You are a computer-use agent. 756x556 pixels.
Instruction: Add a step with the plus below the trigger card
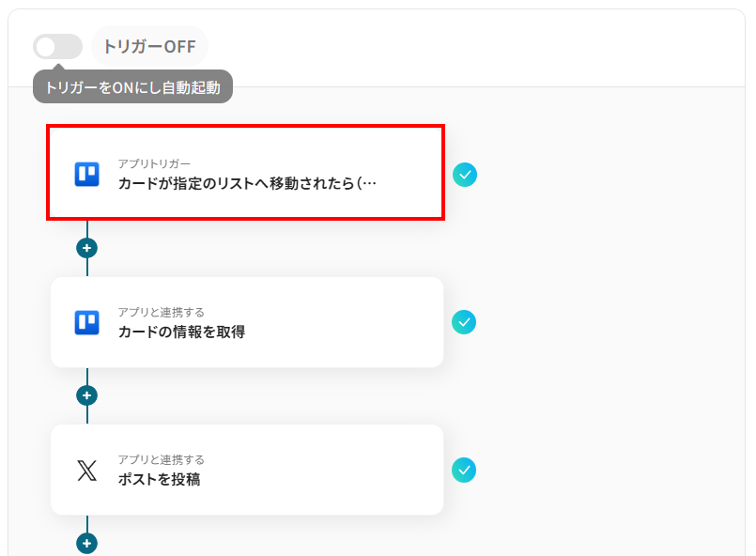pyautogui.click(x=86, y=248)
